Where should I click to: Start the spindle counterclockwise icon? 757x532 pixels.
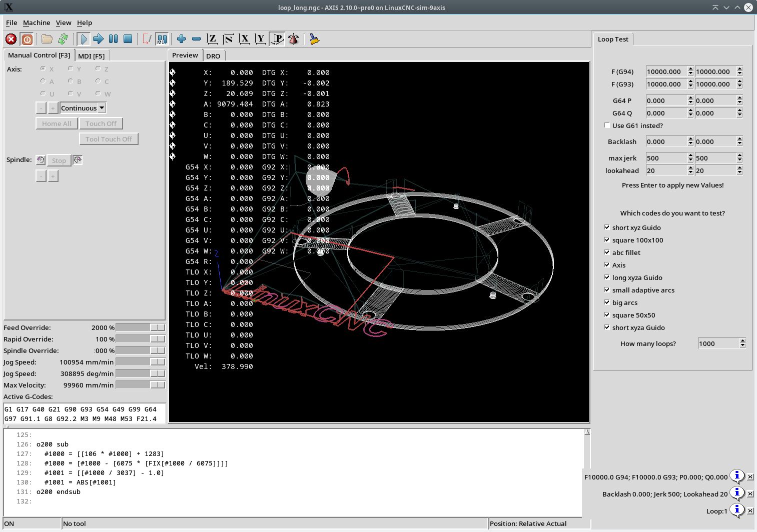pos(41,160)
